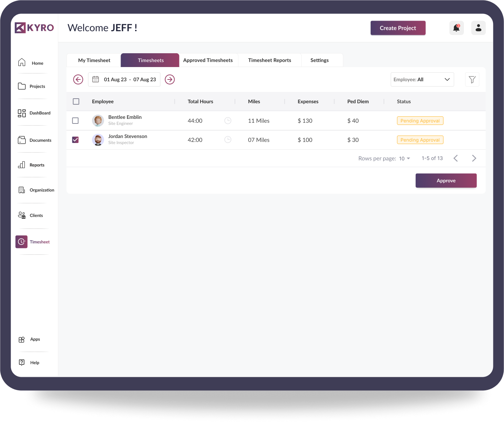Viewport: 504px width, 424px height.
Task: Expand the date range picker
Action: click(x=124, y=79)
